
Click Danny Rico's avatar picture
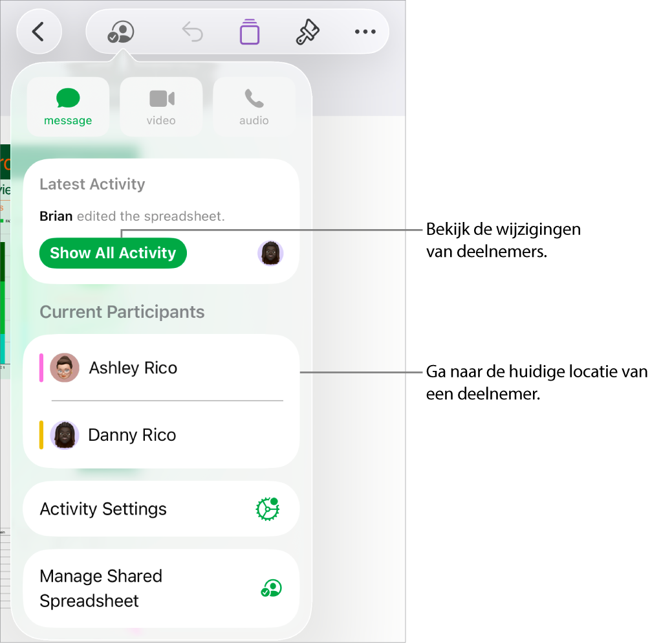click(x=65, y=435)
